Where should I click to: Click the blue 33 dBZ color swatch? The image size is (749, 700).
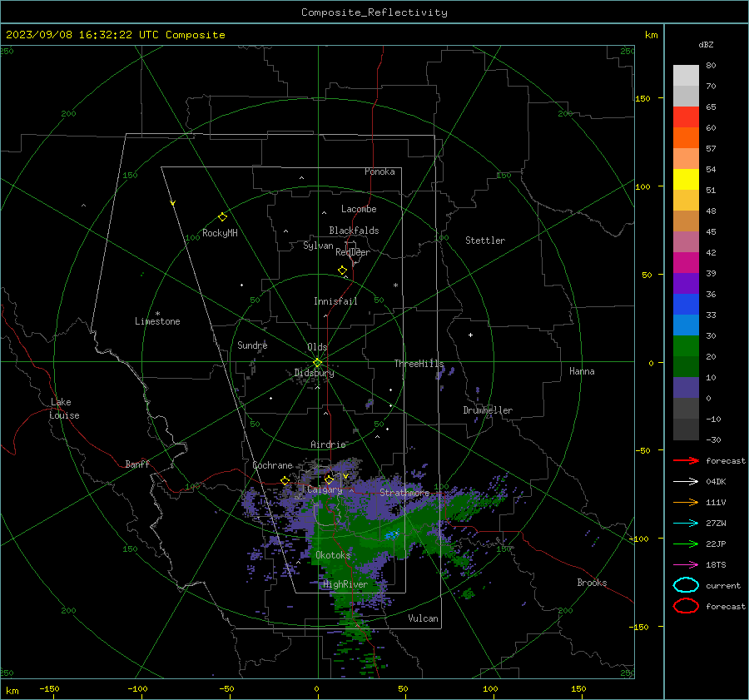[x=686, y=304]
